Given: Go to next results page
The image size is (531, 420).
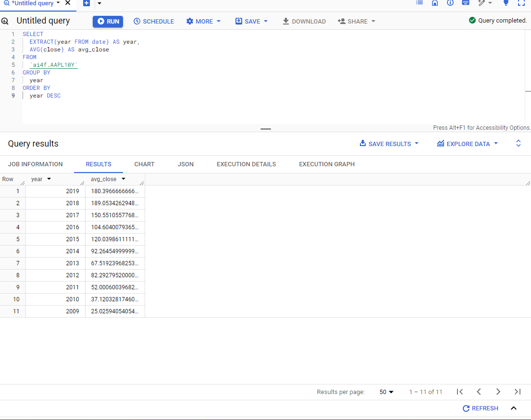Looking at the screenshot, I should (x=498, y=392).
